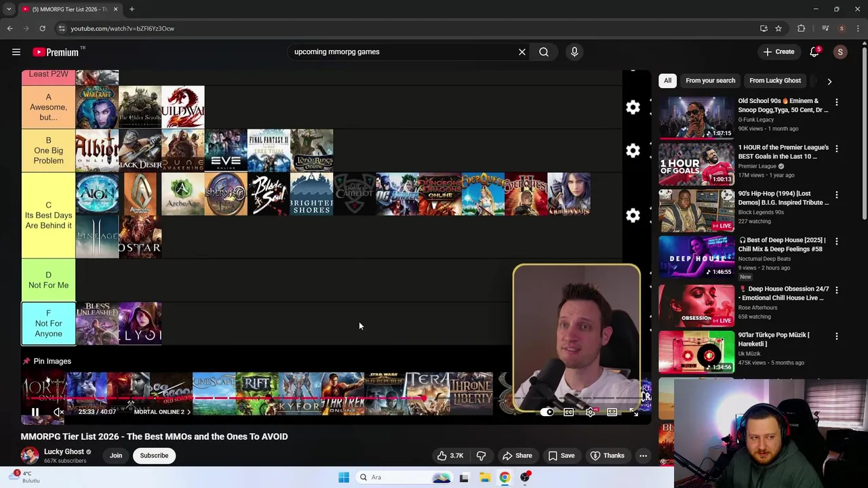Like the video with 3.7K likes

pyautogui.click(x=450, y=455)
